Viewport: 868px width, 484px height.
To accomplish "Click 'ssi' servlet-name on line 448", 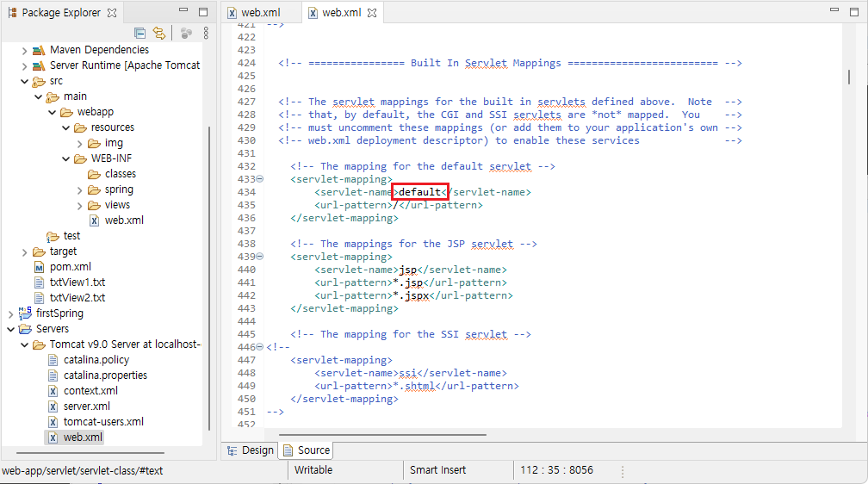I will (407, 373).
